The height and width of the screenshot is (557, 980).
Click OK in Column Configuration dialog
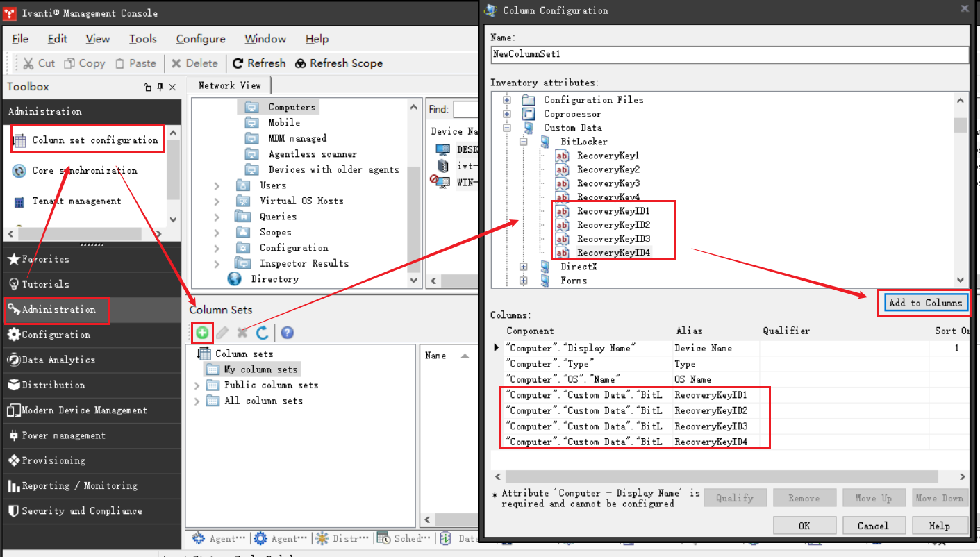(x=804, y=526)
